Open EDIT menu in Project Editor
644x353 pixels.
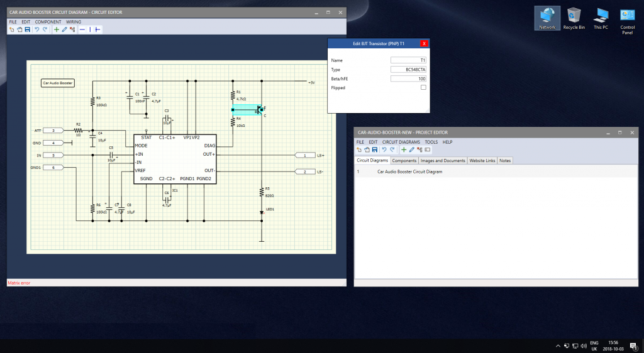[x=373, y=142]
